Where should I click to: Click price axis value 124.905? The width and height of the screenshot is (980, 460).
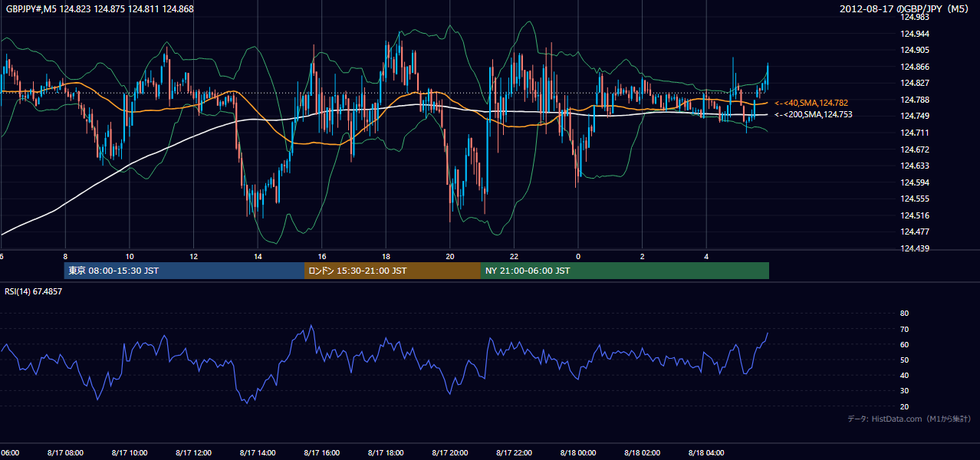pyautogui.click(x=915, y=50)
